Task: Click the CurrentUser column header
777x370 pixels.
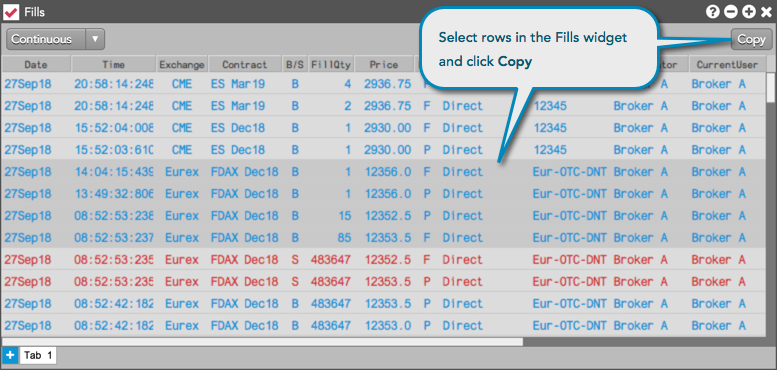Action: [x=727, y=64]
